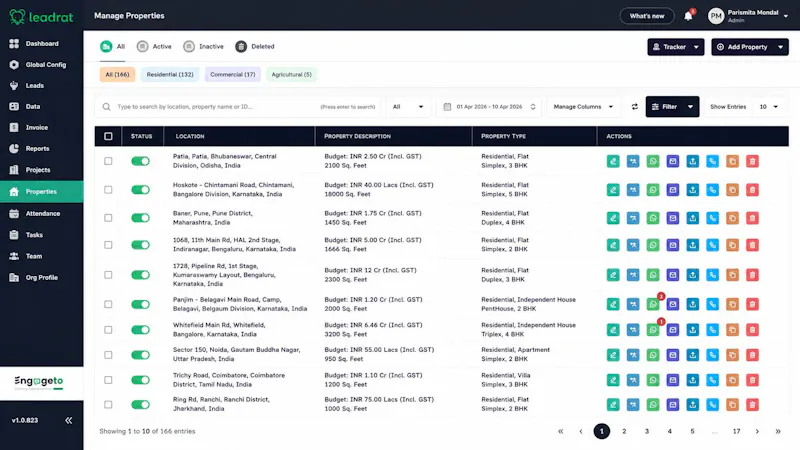The image size is (800, 450).
Task: Open Parismita Mondal profile menu
Action: pos(748,16)
